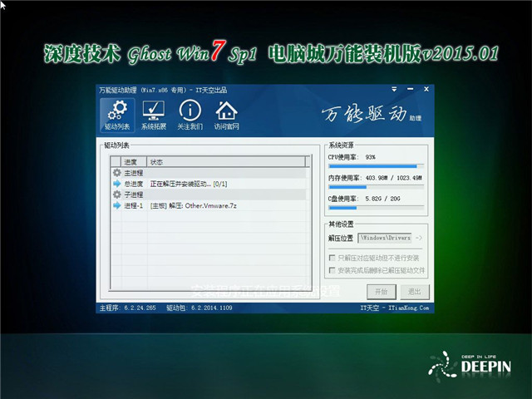The width and height of the screenshot is (532, 399).
Task: Click the 主程序: 6.2.24.265 version text
Action: tap(127, 308)
